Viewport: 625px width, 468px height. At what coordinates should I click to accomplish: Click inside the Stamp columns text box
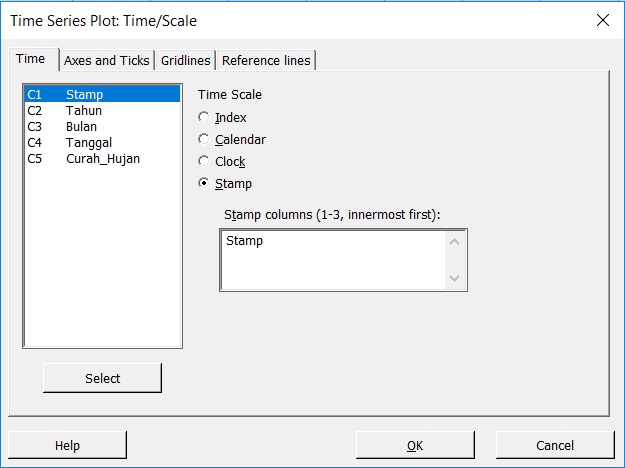[x=332, y=260]
